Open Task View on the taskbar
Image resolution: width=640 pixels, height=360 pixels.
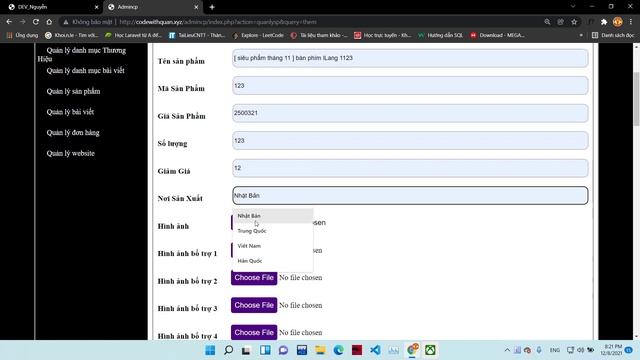click(x=246, y=350)
